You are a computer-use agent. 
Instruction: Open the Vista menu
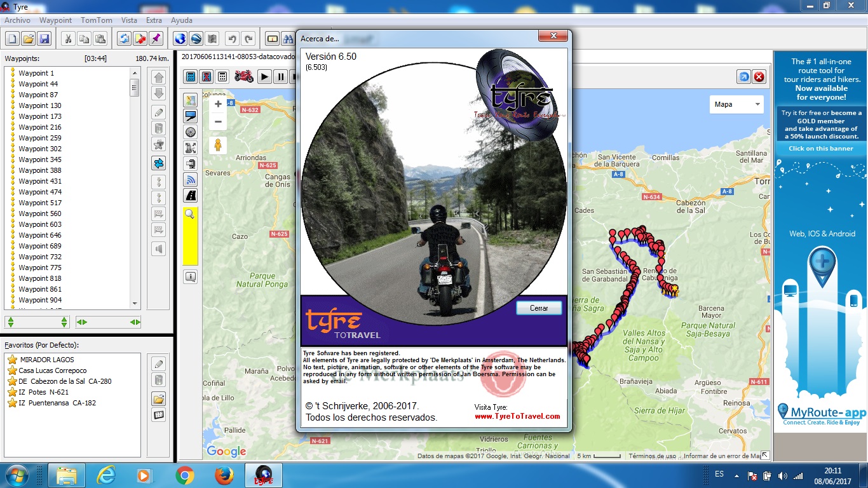point(129,20)
